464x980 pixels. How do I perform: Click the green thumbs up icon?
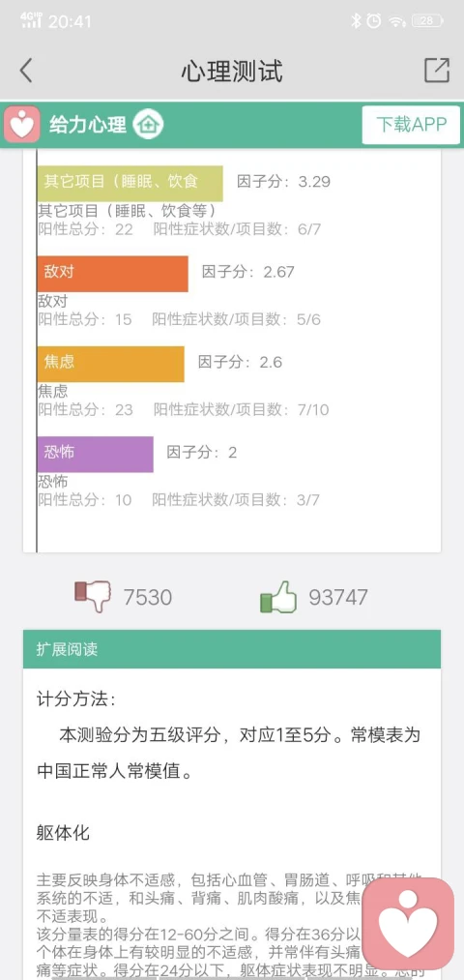point(277,597)
